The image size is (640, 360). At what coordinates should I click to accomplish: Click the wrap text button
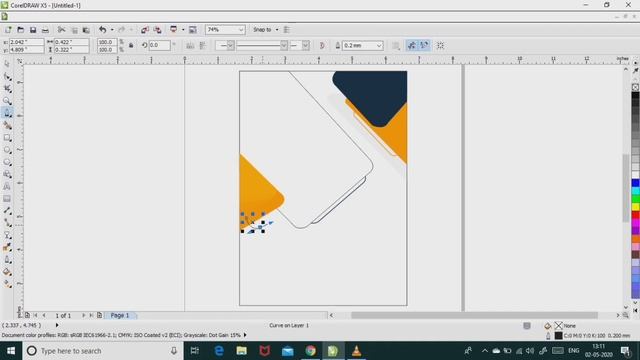pyautogui.click(x=396, y=46)
